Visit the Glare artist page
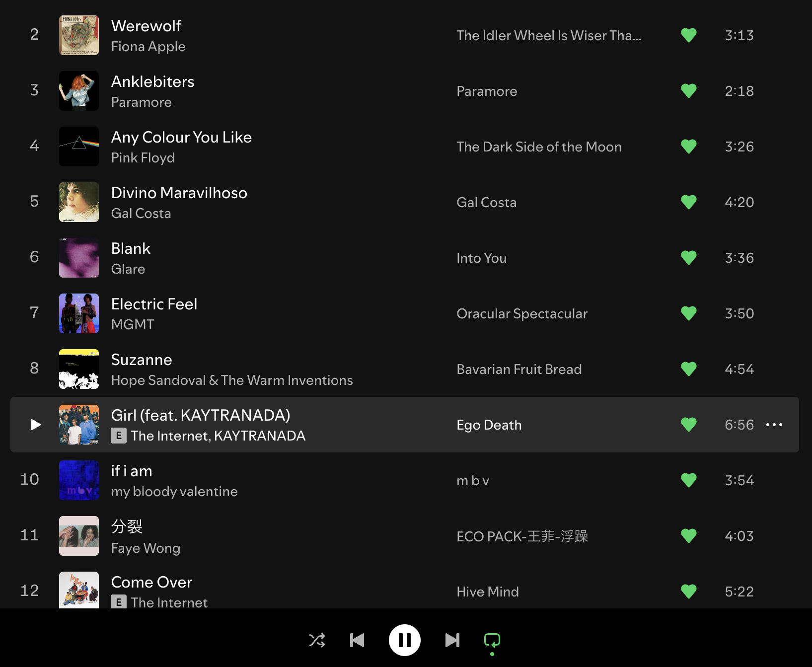 [x=128, y=269]
